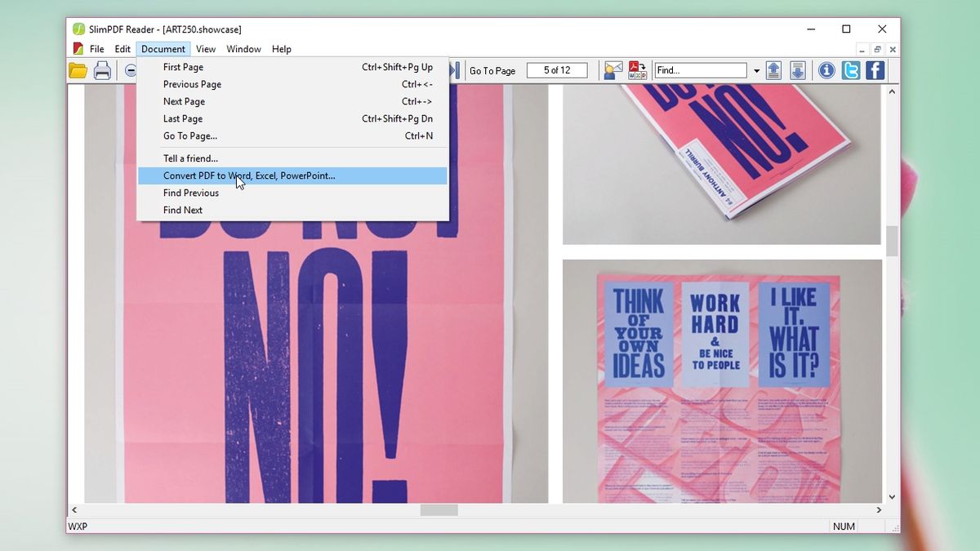This screenshot has height=551, width=980.
Task: Choose Convert PDF to Word, Excel, PowerPoint
Action: tap(247, 176)
